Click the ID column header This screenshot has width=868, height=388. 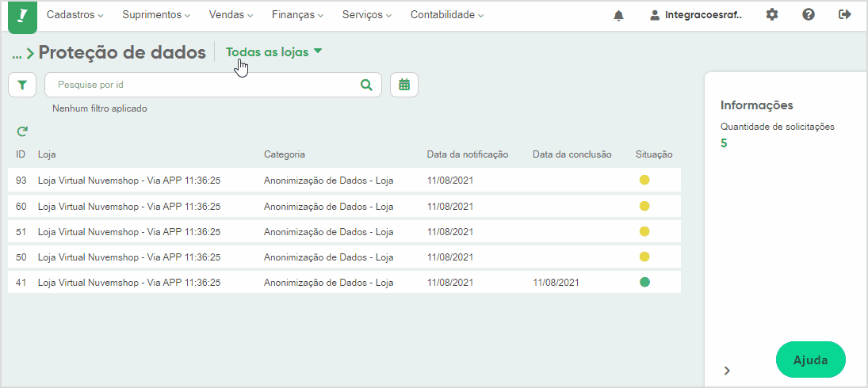tap(21, 154)
